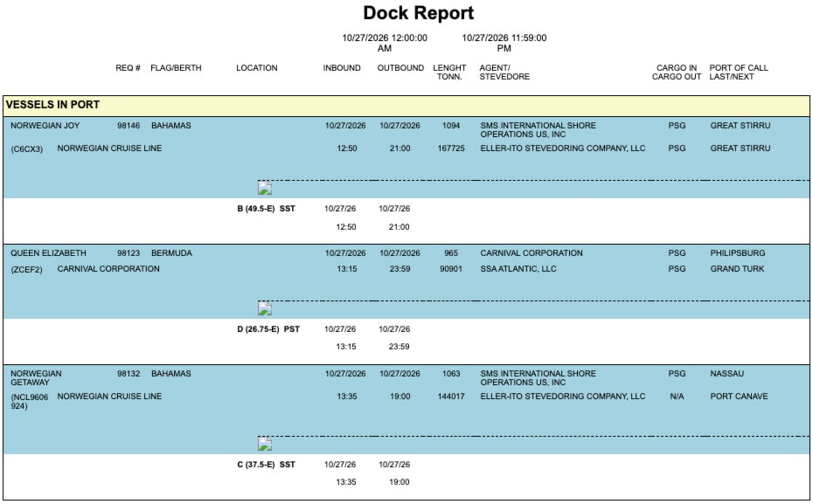The image size is (813, 504).
Task: Click call sign (NCL9606 924)
Action: coord(30,402)
